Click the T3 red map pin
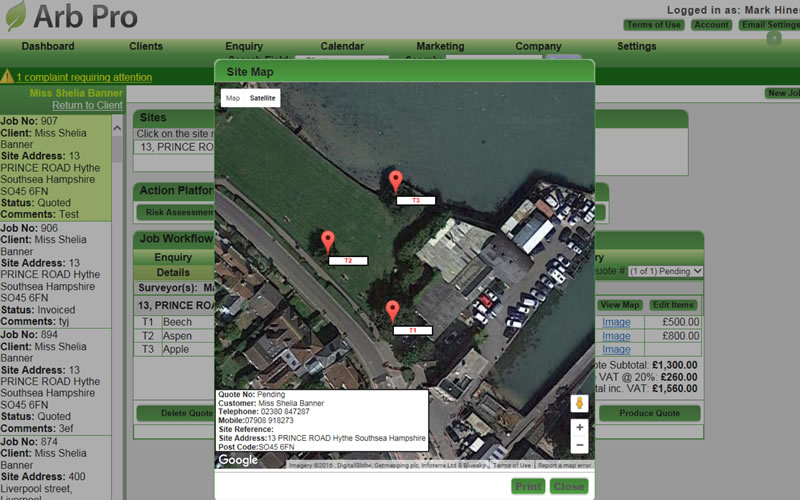The width and height of the screenshot is (800, 500). click(395, 182)
